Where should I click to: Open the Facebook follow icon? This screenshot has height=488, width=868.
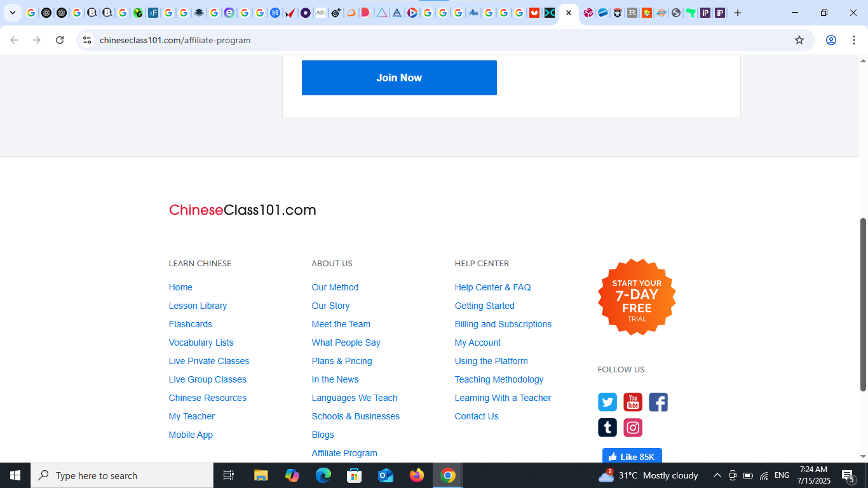(658, 402)
